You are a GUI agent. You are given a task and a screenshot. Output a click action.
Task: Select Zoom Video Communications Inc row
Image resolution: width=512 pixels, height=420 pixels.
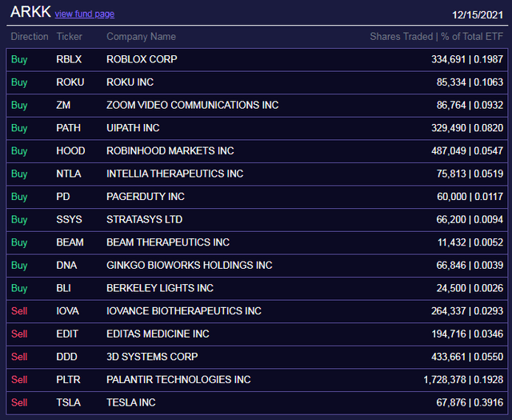257,105
